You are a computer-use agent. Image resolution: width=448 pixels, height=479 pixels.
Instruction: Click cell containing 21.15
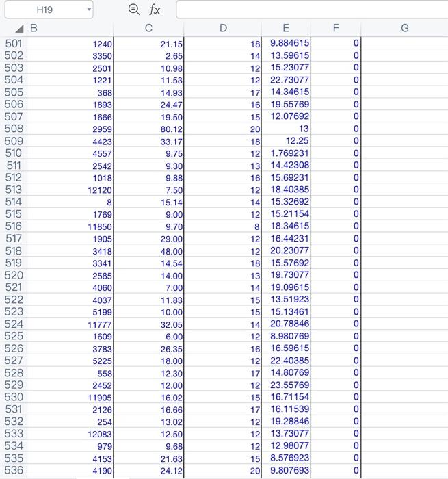(148, 43)
